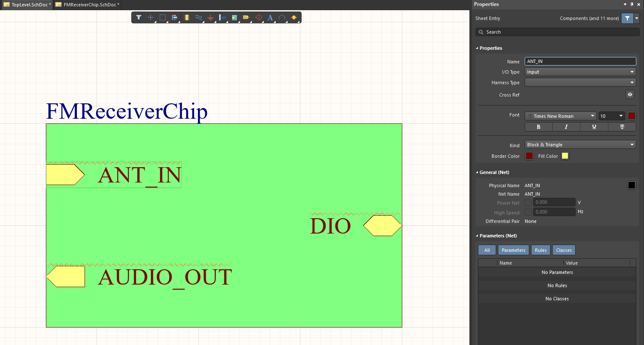Toggle the Properties panel selection filter button
This screenshot has height=345, width=644.
click(627, 18)
